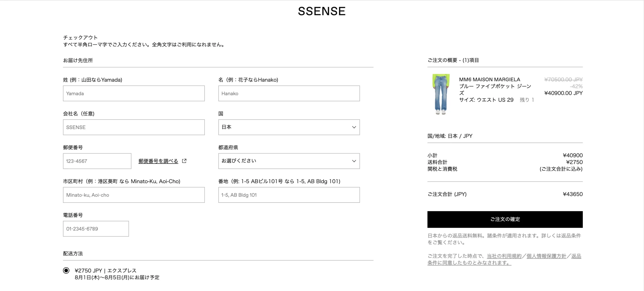Open the prefecture dropdown お選びください
Screen dimensions: 644x291
click(x=289, y=161)
